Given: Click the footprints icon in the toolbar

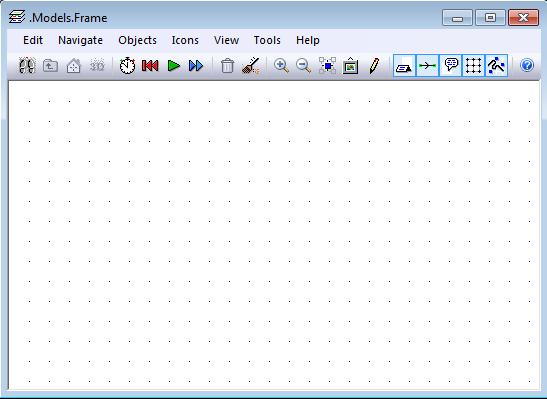Looking at the screenshot, I should coord(27,66).
